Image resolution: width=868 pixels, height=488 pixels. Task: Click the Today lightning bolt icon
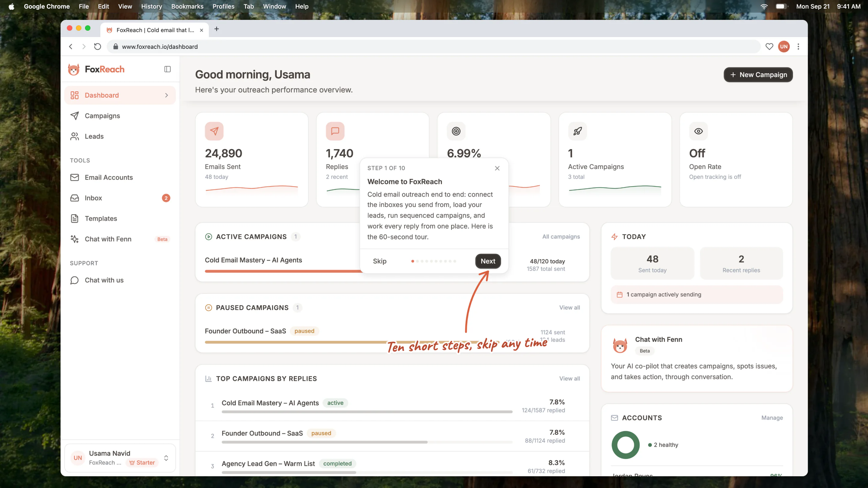tap(615, 237)
